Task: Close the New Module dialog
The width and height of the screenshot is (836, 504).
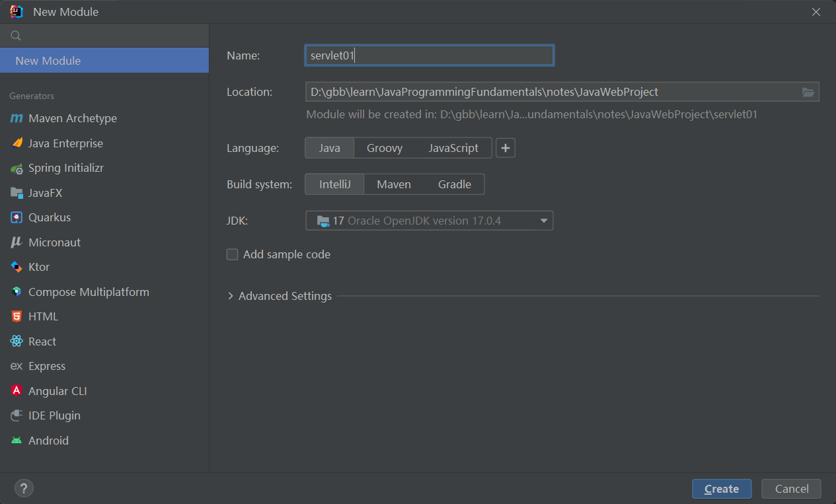Action: point(817,12)
